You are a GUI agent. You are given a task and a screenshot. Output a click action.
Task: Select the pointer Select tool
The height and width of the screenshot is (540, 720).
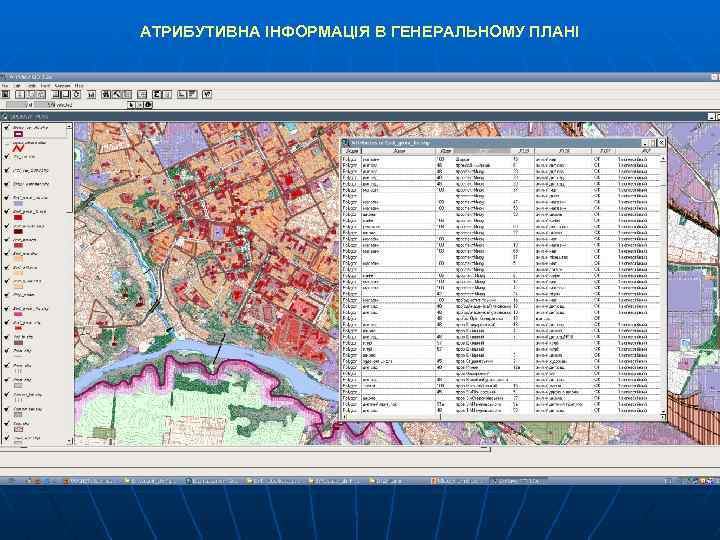tap(131, 105)
